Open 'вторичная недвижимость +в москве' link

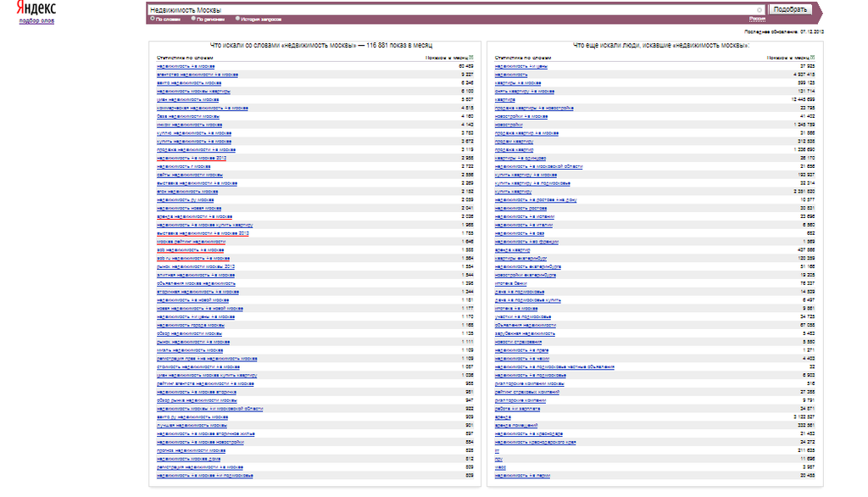(198, 292)
